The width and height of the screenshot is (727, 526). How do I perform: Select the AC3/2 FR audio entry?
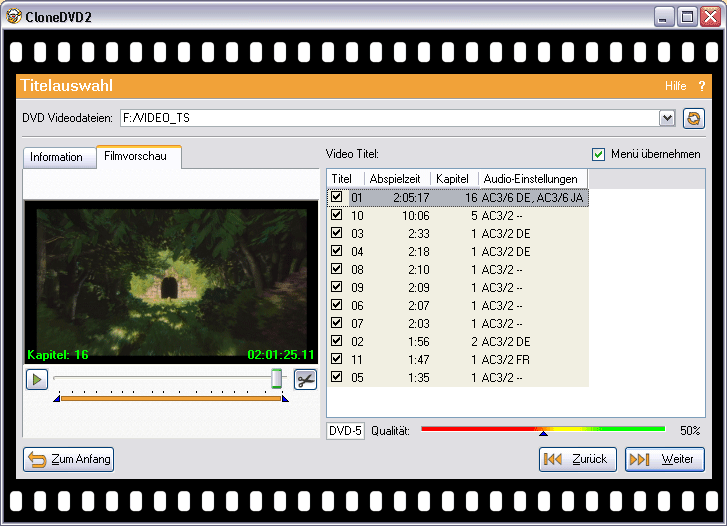[x=505, y=360]
